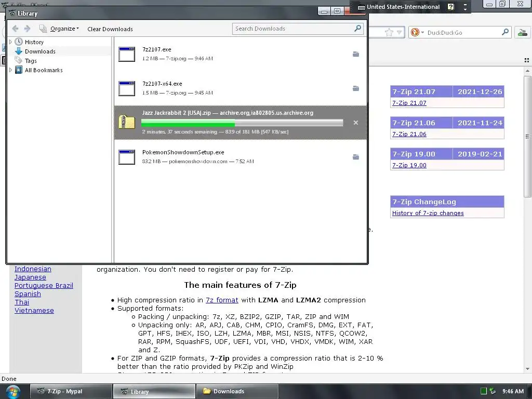Open the 7-Zip 19.00 link
532x399 pixels.
(409, 165)
